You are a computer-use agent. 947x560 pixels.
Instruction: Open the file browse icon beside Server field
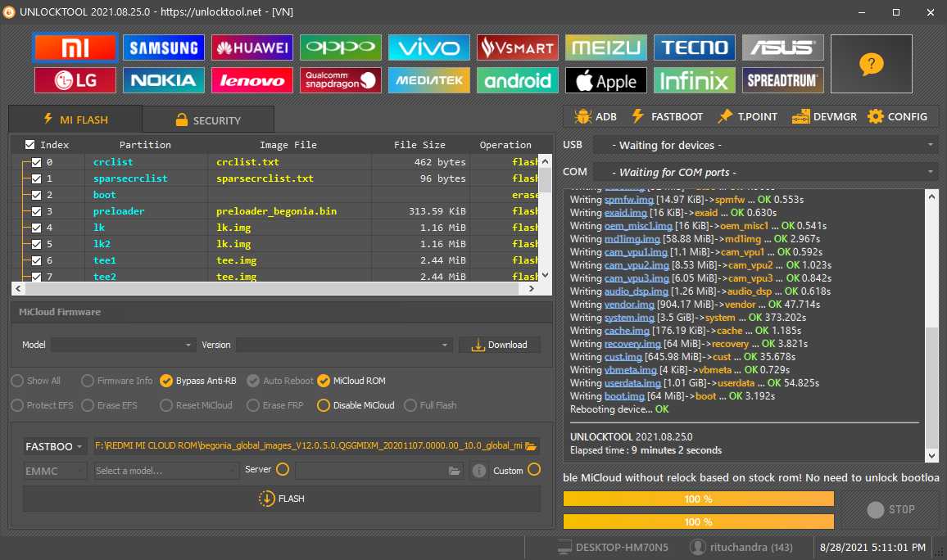454,471
